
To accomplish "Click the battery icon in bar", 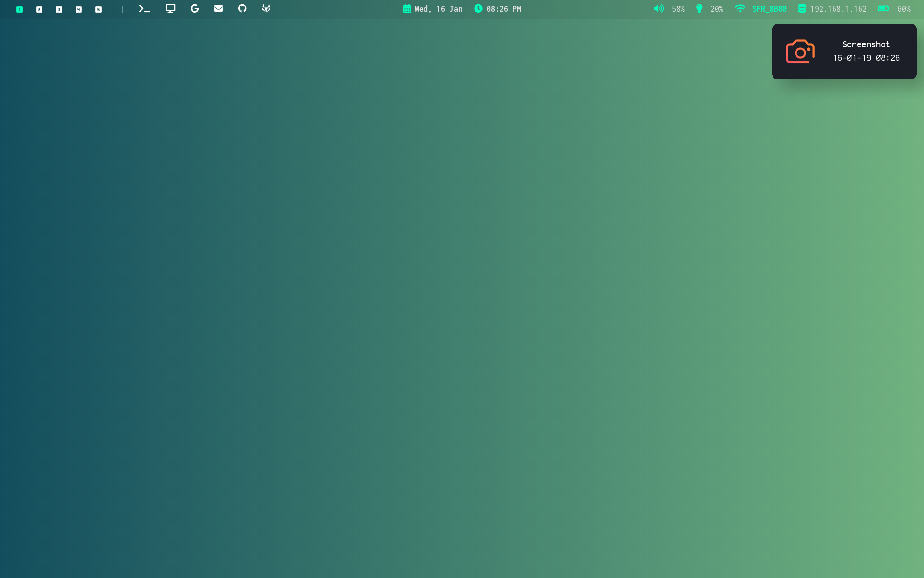I will pyautogui.click(x=884, y=9).
